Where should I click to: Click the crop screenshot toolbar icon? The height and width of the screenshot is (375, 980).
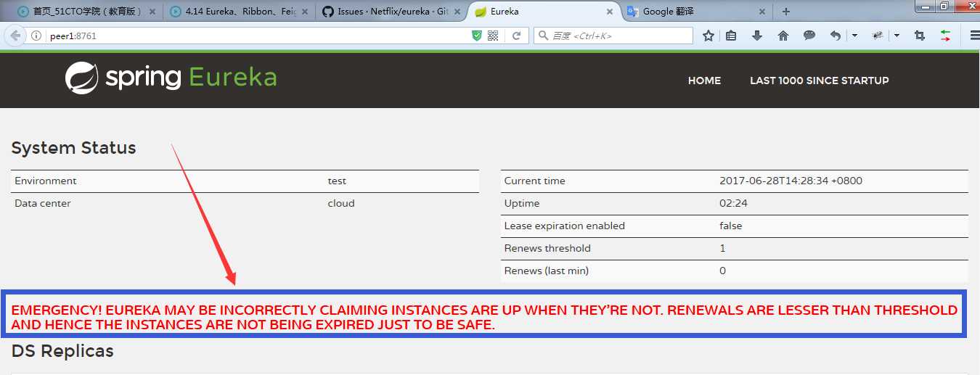pos(920,36)
